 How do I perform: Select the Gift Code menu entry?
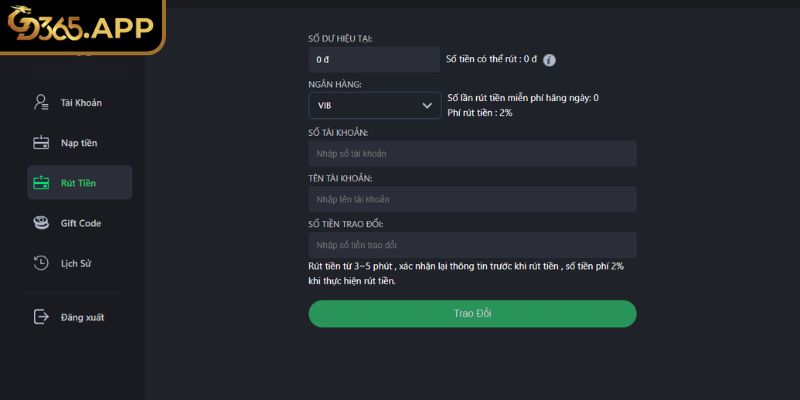coord(81,223)
